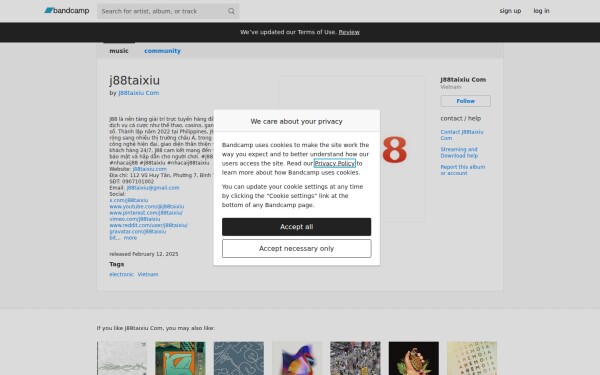Open the www.reddit.com/user/j88taixiu/ link
This screenshot has height=375, width=600.
click(x=148, y=225)
